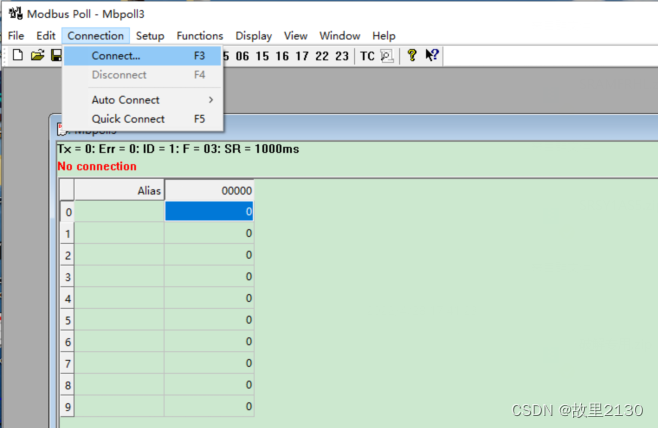Expand the Auto Connect submenu

coord(143,100)
